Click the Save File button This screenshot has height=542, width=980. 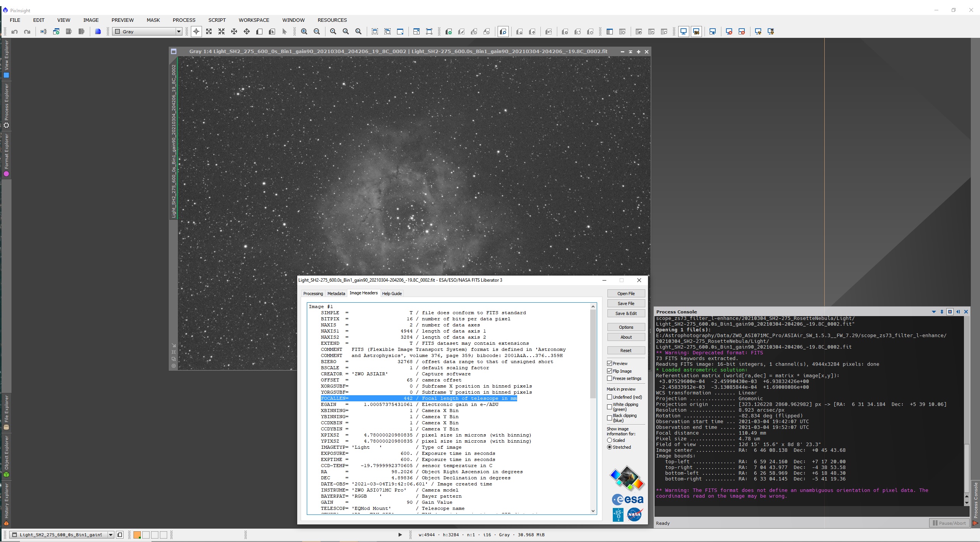[626, 303]
